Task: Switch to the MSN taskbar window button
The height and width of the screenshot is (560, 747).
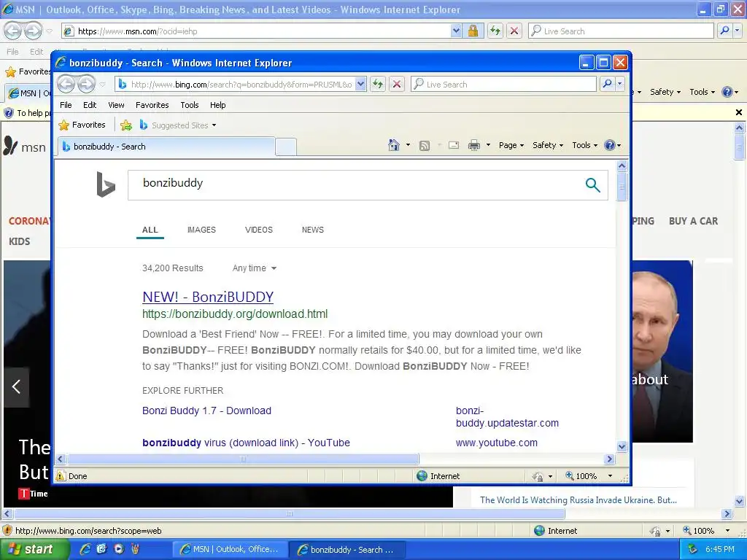Action: [230, 549]
